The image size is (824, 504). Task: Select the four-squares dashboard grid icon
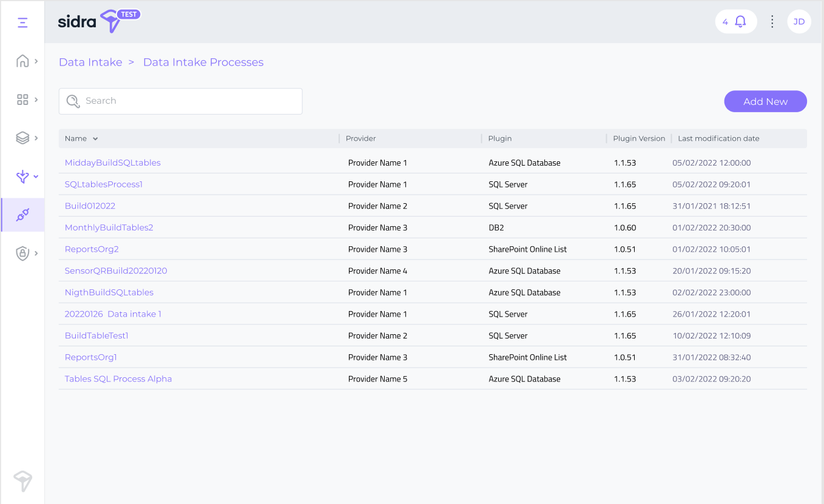click(x=22, y=99)
